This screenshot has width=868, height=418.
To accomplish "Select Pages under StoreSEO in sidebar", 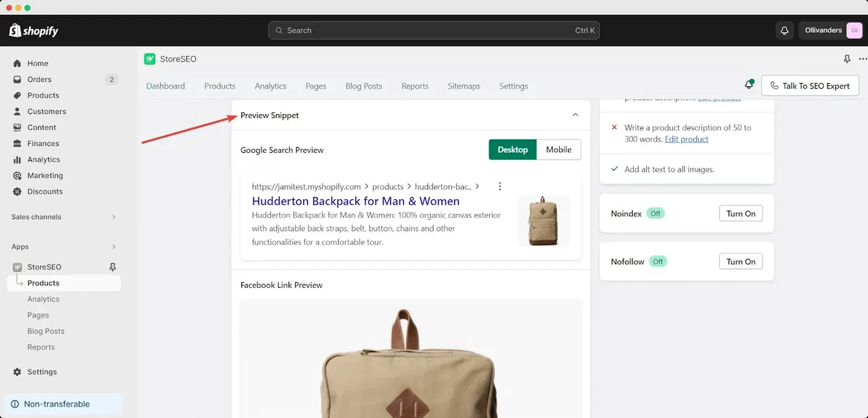I will [x=38, y=315].
